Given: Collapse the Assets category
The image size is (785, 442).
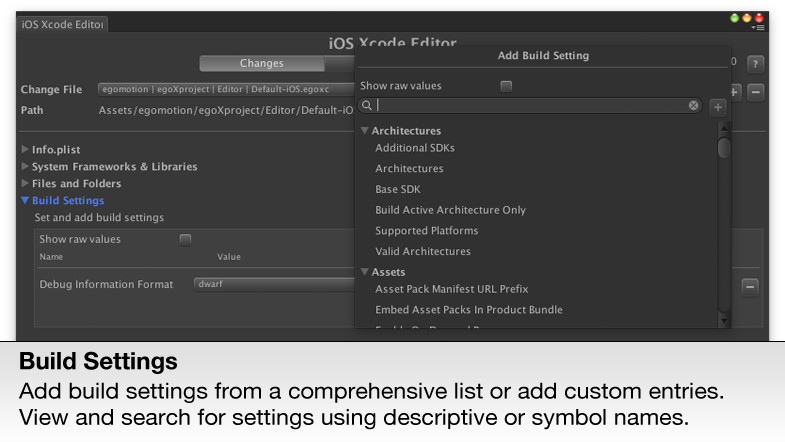Looking at the screenshot, I should tap(364, 271).
